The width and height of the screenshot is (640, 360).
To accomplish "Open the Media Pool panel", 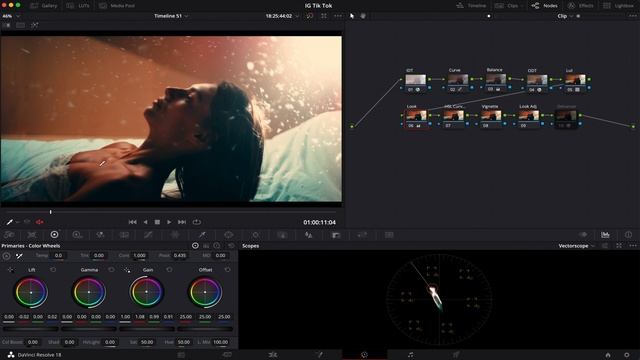I will (x=117, y=6).
